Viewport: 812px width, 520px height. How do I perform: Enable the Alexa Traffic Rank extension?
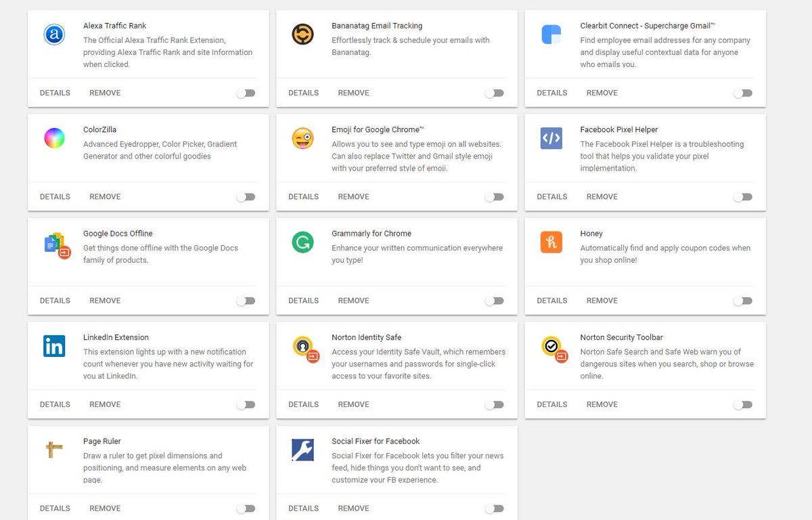click(x=246, y=93)
